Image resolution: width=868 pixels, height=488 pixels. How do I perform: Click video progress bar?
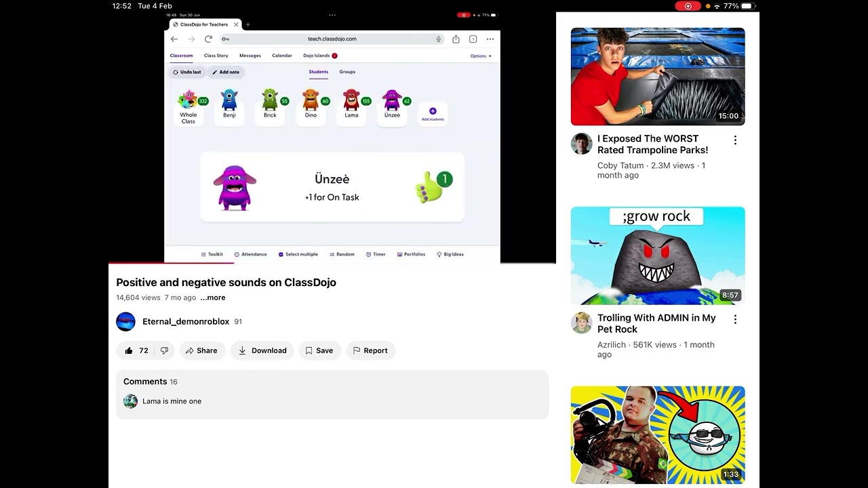[x=332, y=263]
